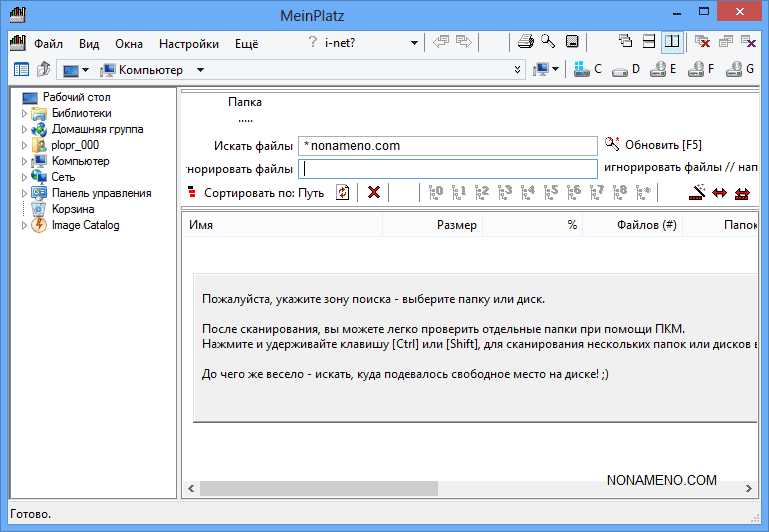The height and width of the screenshot is (532, 769).
Task: Click the Искать файлы input field
Action: [x=447, y=145]
